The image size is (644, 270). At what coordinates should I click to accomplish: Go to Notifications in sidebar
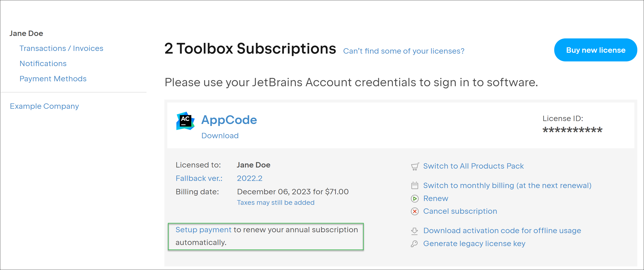[x=43, y=63]
